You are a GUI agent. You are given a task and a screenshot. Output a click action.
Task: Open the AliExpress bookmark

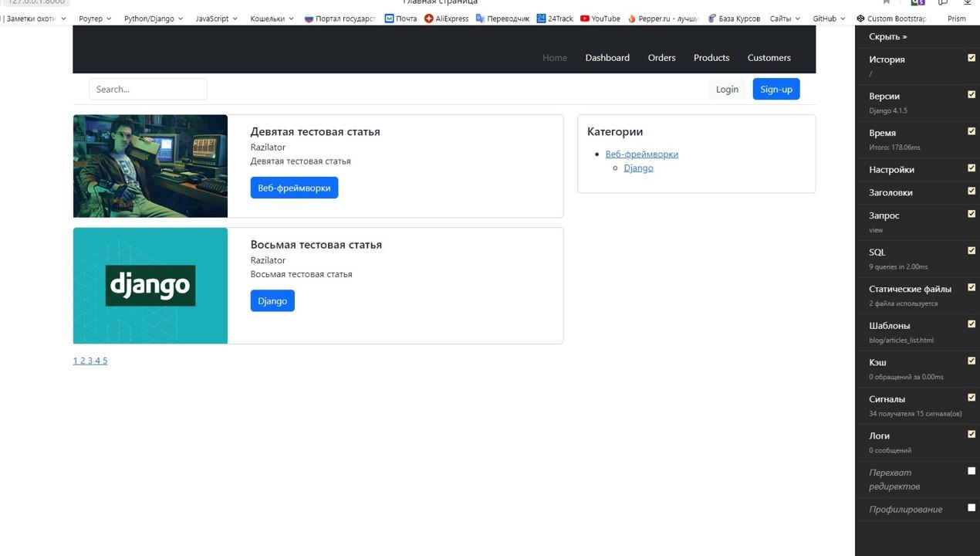pos(446,19)
